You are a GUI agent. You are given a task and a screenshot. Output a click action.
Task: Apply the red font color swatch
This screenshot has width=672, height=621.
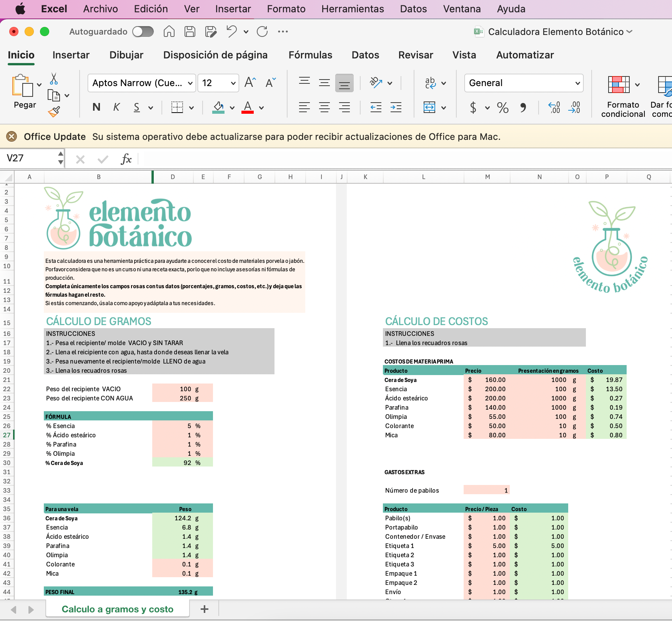248,108
